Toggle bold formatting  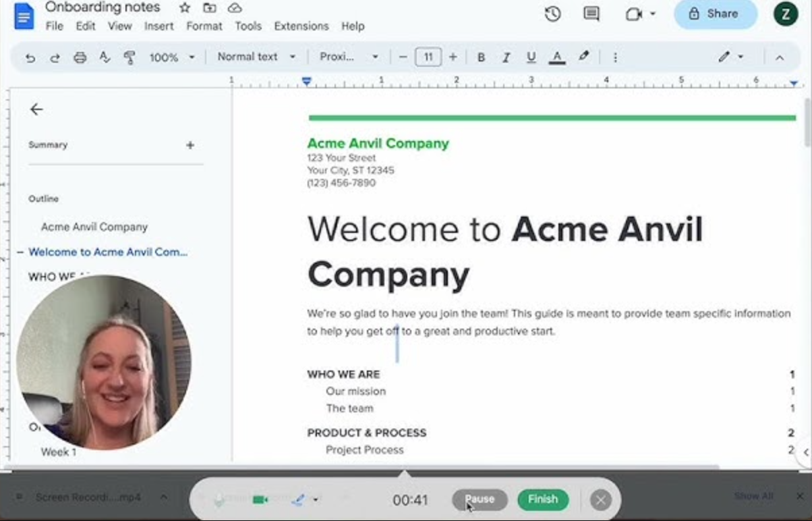tap(481, 57)
